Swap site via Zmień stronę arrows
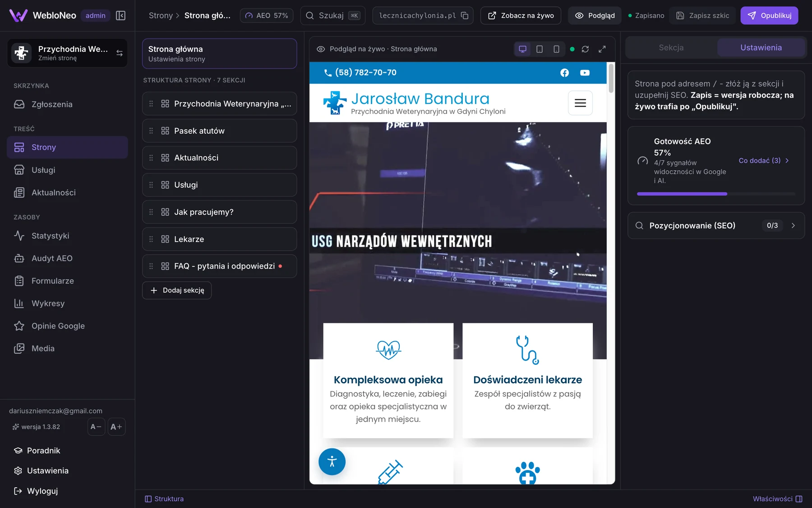This screenshot has height=508, width=812. (x=120, y=53)
